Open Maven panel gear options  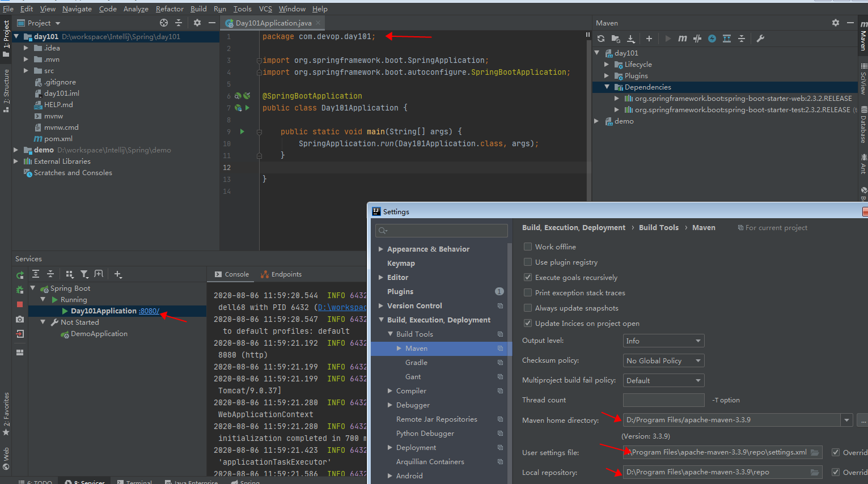[836, 23]
